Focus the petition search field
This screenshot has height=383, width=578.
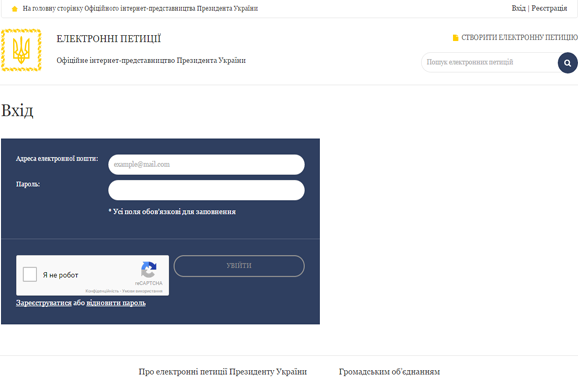(490, 62)
